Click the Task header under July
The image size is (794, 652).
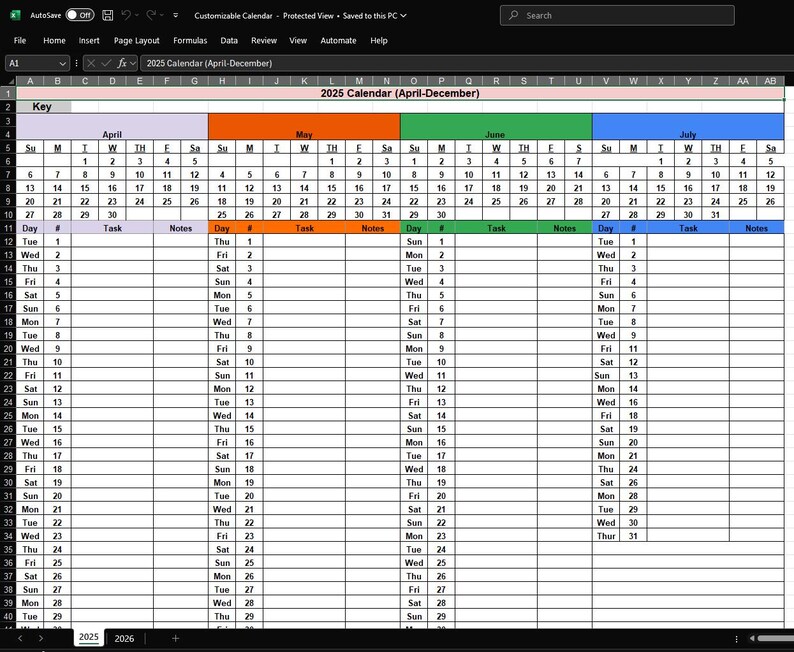tap(688, 228)
